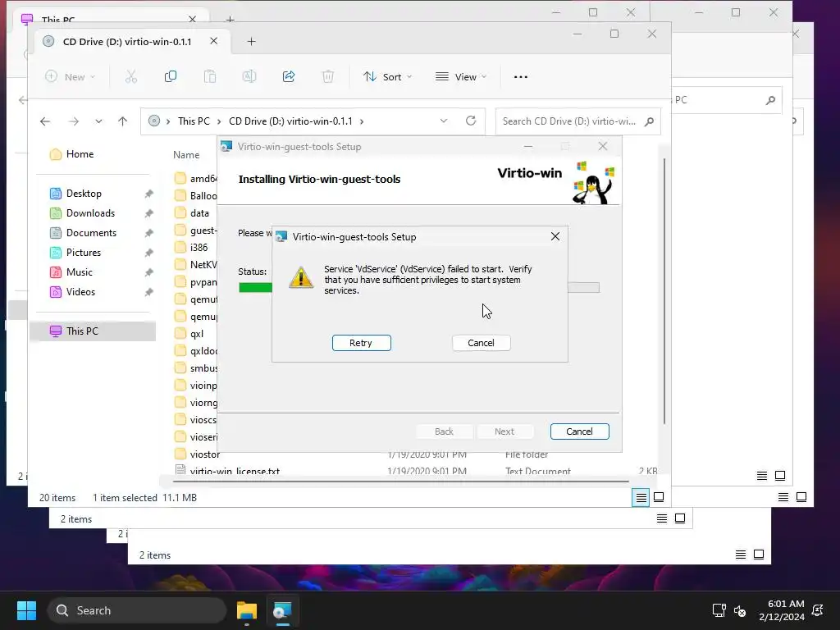Expand chevron after CD Drive breadcrumb
This screenshot has height=630, width=840.
[x=362, y=121]
